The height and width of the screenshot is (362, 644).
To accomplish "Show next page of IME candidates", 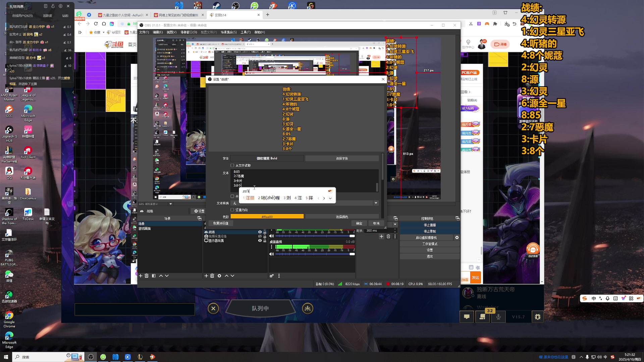I will pyautogui.click(x=324, y=198).
